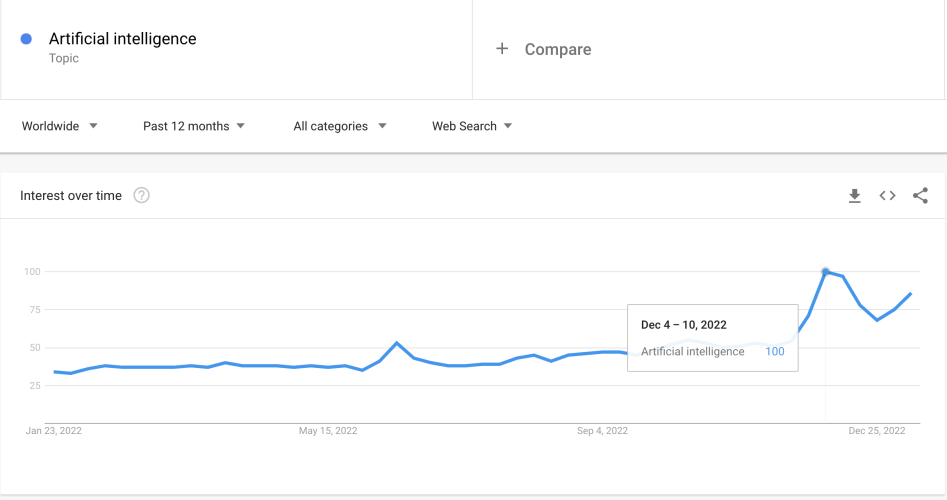The height and width of the screenshot is (500, 947).
Task: Click the plus icon next to Compare
Action: tap(502, 49)
